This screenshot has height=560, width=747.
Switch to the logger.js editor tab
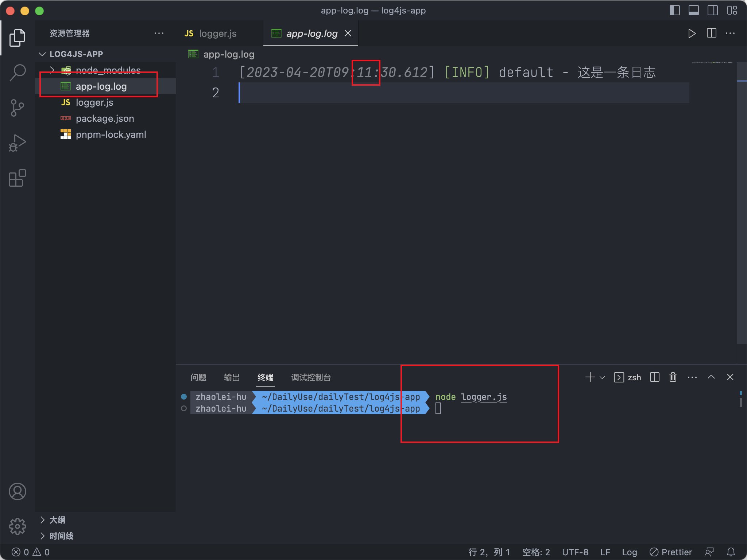(x=217, y=34)
